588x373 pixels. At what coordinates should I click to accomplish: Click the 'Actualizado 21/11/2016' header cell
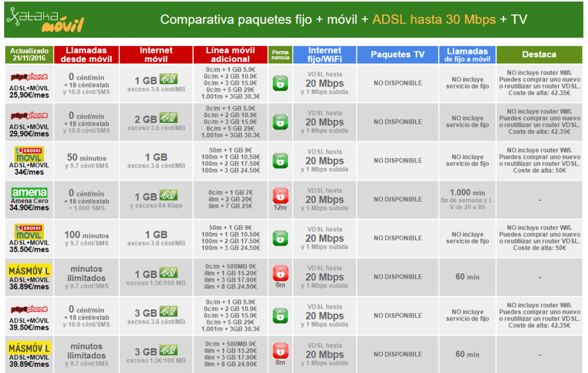29,55
